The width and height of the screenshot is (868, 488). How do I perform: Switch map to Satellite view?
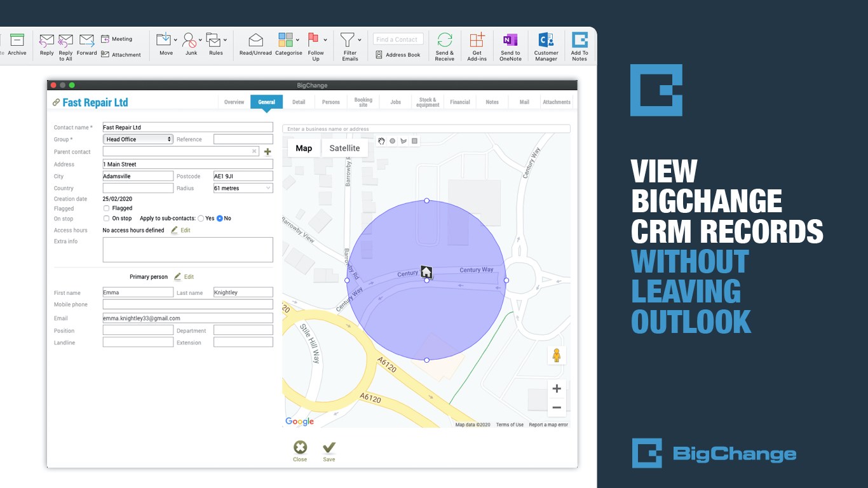coord(344,148)
